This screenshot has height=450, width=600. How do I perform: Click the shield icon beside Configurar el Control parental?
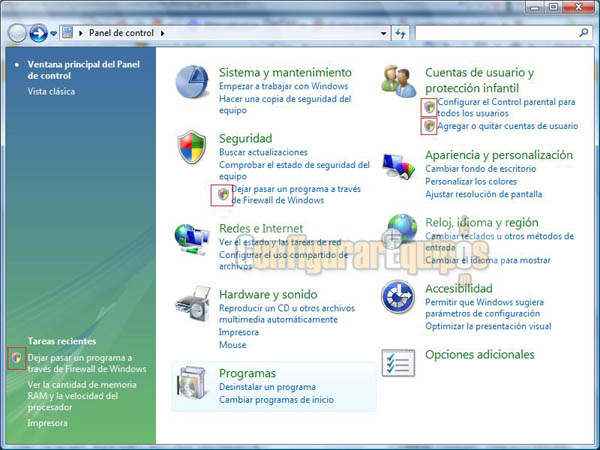(x=429, y=108)
